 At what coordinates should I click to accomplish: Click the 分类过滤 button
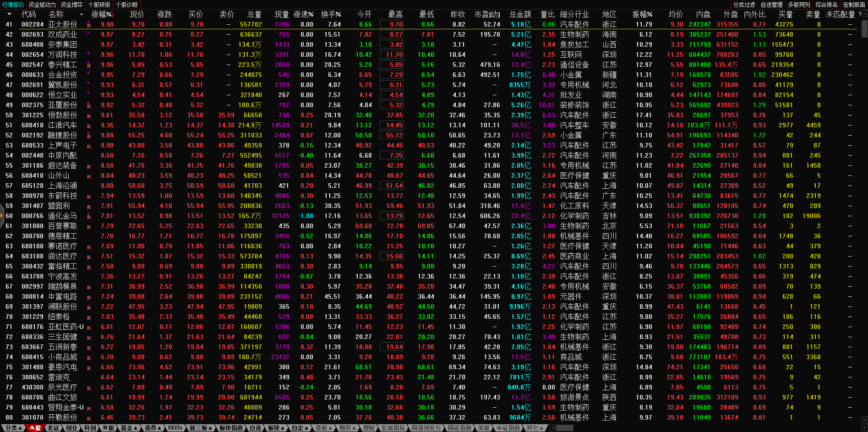pyautogui.click(x=744, y=5)
